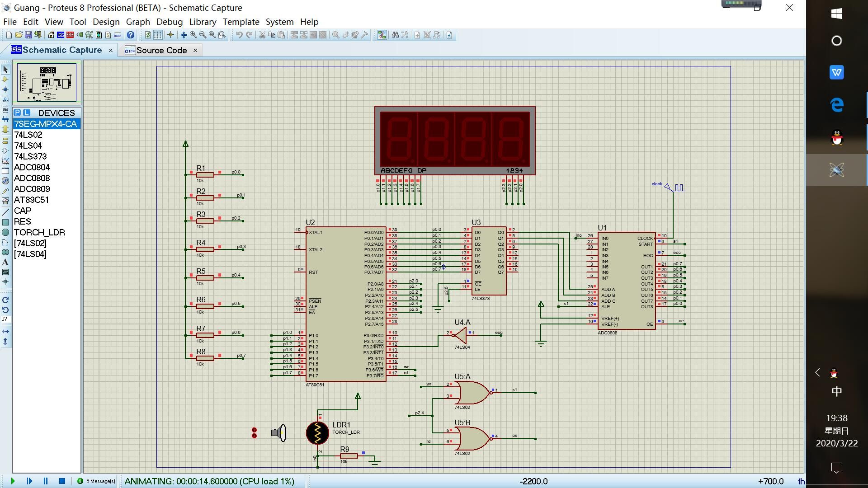Image resolution: width=868 pixels, height=488 pixels.
Task: Click the P pick devices button
Action: coord(18,113)
